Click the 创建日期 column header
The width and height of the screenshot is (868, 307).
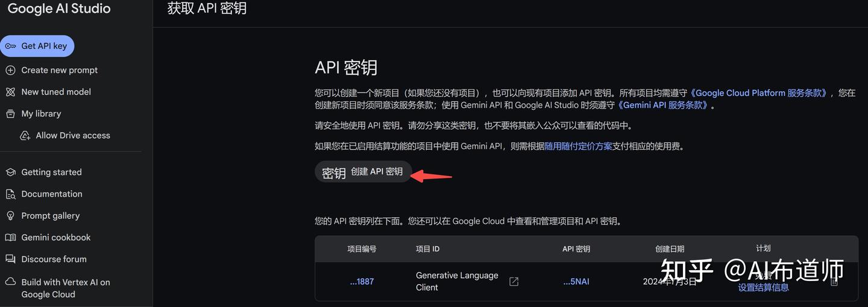point(670,249)
